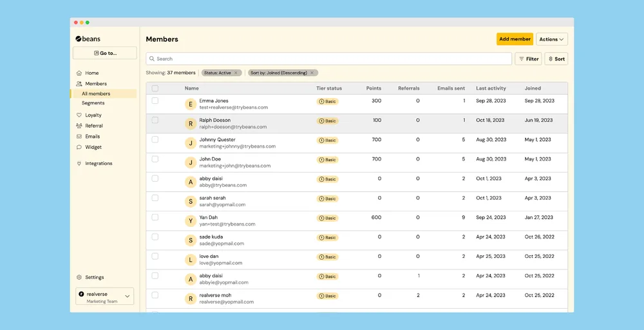Remove the Status: Active filter chip
644x330 pixels.
click(x=236, y=73)
